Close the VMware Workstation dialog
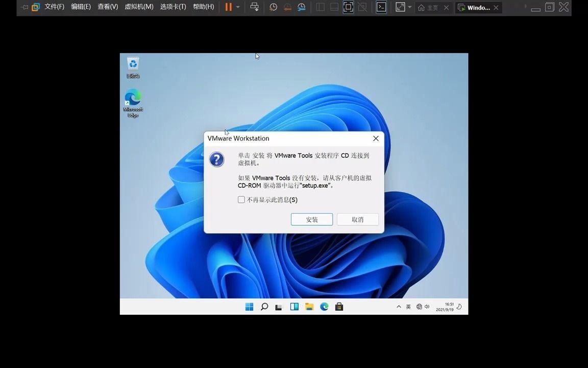588x368 pixels. 376,139
